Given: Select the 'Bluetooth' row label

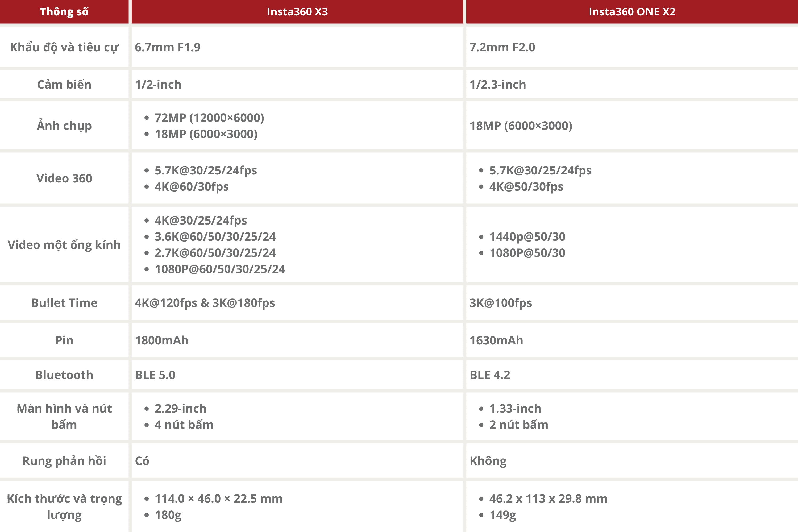Looking at the screenshot, I should point(64,375).
